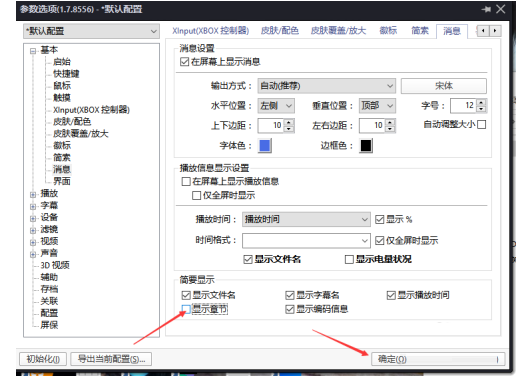Select 界面 in the tree

click(x=62, y=181)
